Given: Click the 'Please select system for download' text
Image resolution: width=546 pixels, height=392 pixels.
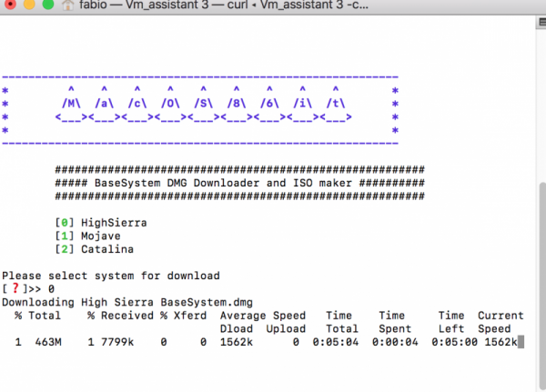Looking at the screenshot, I should pos(111,276).
